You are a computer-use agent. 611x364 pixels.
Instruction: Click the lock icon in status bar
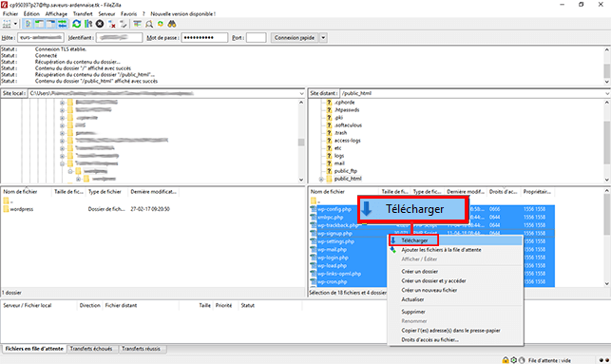[x=506, y=360]
